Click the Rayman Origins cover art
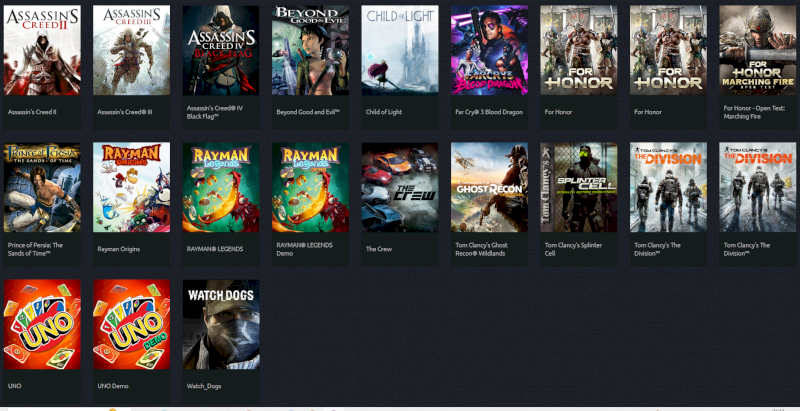 point(131,187)
